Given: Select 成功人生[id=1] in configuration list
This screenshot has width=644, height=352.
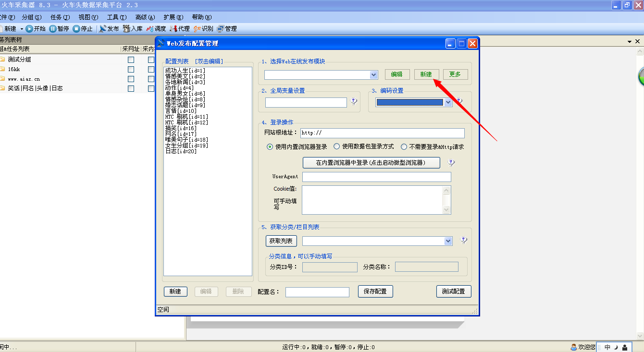Looking at the screenshot, I should point(185,71).
